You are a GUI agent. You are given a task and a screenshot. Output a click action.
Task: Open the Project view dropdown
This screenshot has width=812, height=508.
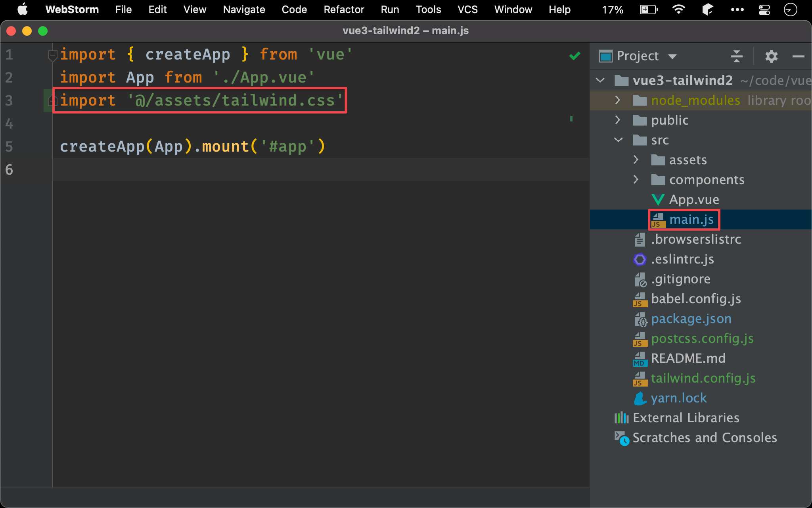pyautogui.click(x=672, y=56)
